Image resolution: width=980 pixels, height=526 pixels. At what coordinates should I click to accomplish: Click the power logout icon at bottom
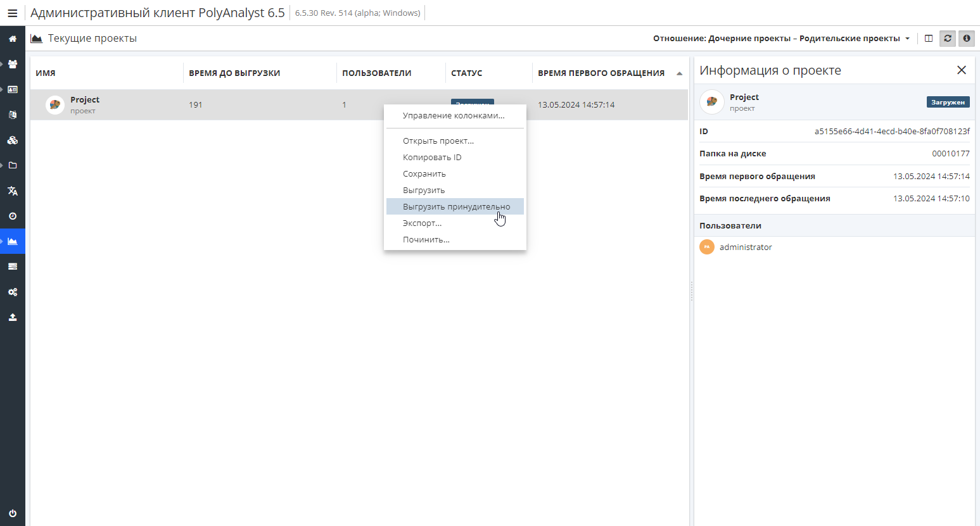click(13, 513)
